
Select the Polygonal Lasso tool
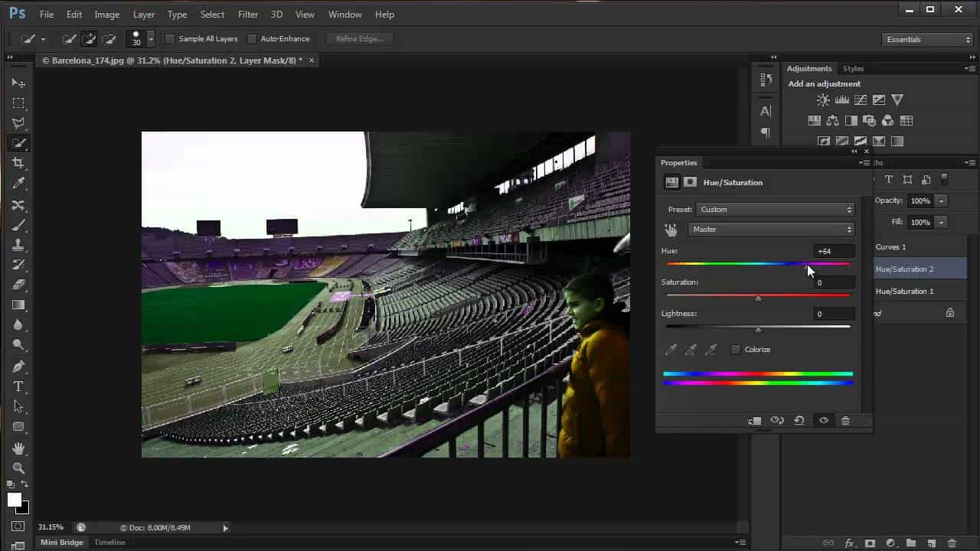(18, 122)
